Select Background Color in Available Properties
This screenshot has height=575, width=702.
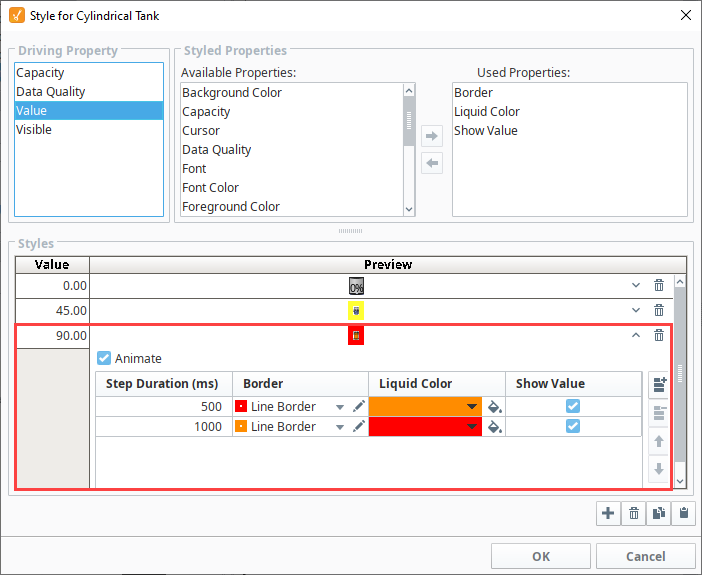coord(292,93)
